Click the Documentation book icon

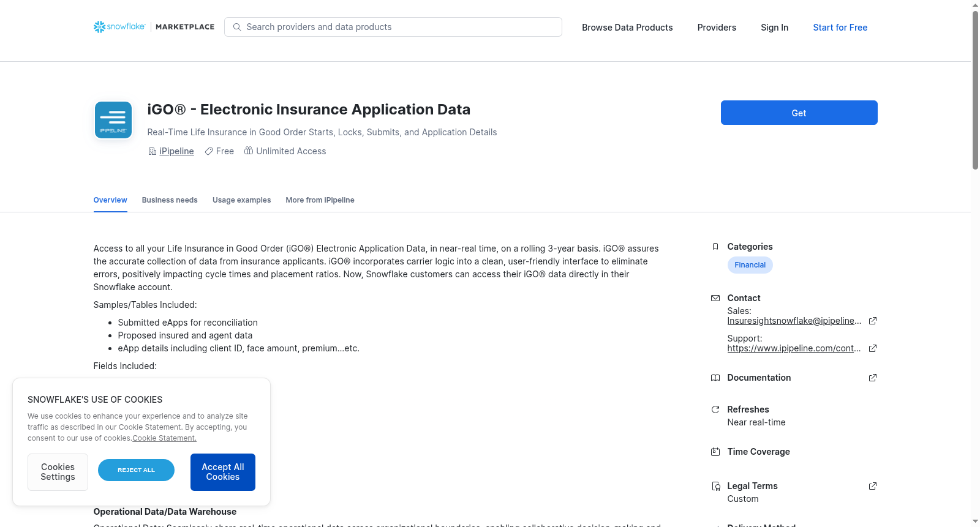tap(715, 378)
